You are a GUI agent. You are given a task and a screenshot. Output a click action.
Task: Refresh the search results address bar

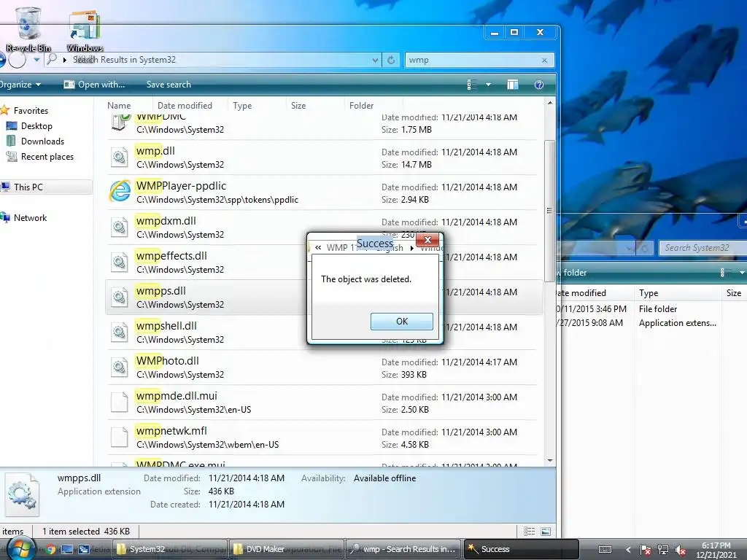[391, 60]
